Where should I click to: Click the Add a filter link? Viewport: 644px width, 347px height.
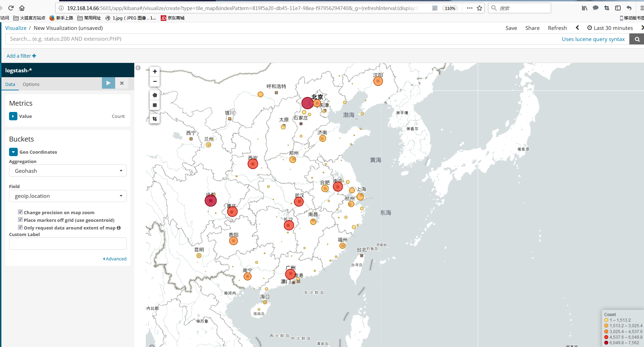click(21, 56)
